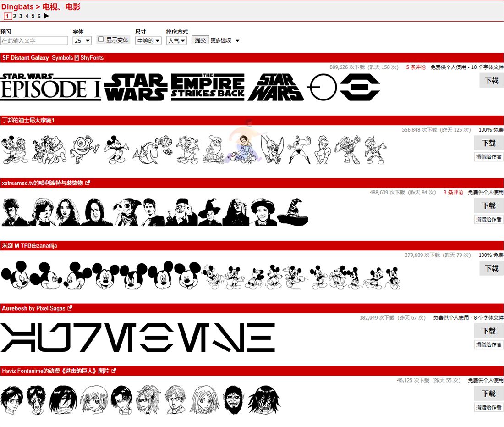The height and width of the screenshot is (427, 504).
Task: Click the Harry Potter portraits font preview
Action: tap(155, 212)
